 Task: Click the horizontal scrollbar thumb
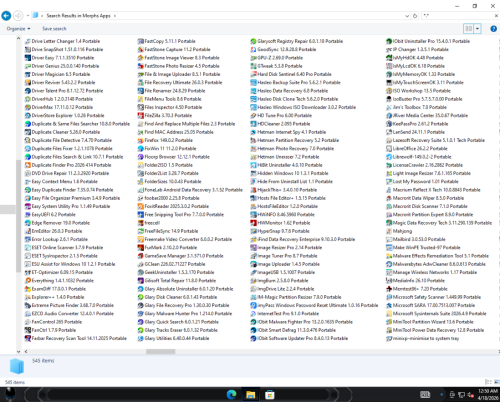pos(160,351)
